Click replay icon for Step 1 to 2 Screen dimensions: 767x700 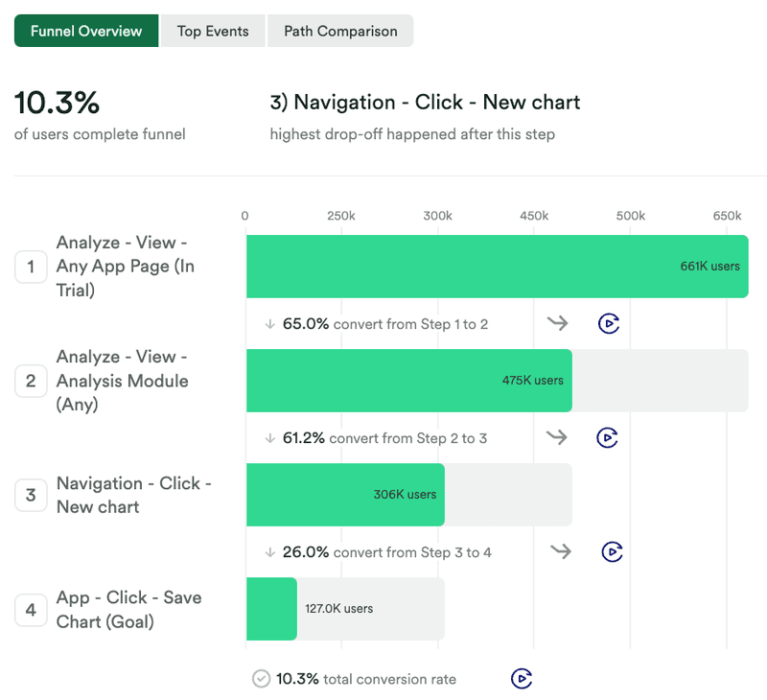[608, 323]
